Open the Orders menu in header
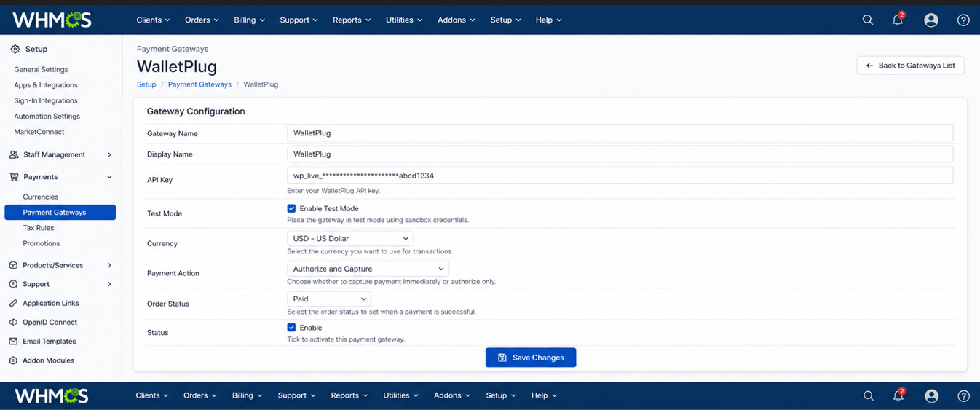This screenshot has width=980, height=410. tap(202, 20)
